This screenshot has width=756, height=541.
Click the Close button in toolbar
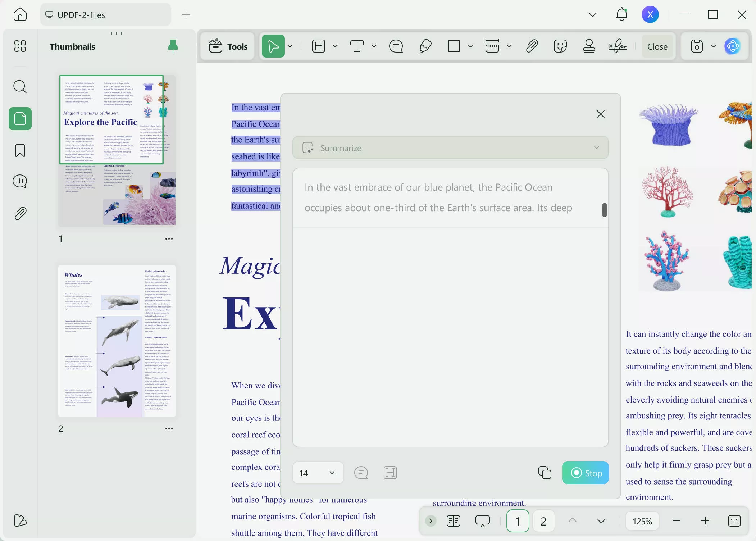click(x=657, y=46)
